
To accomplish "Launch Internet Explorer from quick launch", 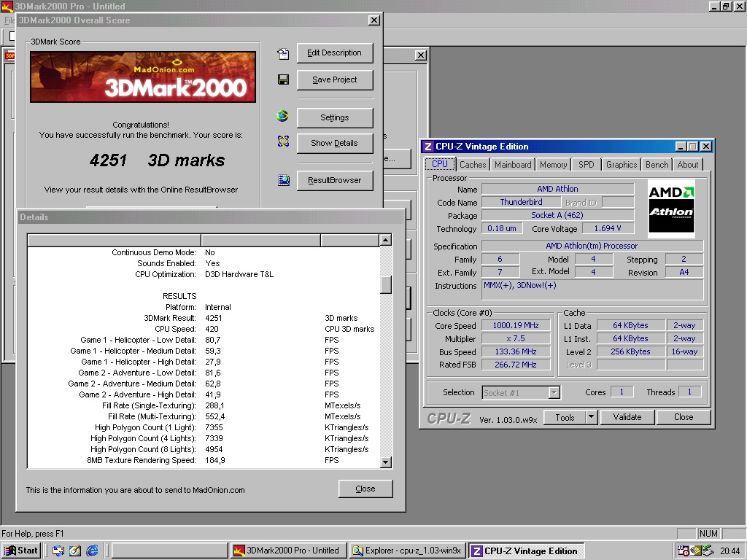I will click(x=93, y=551).
